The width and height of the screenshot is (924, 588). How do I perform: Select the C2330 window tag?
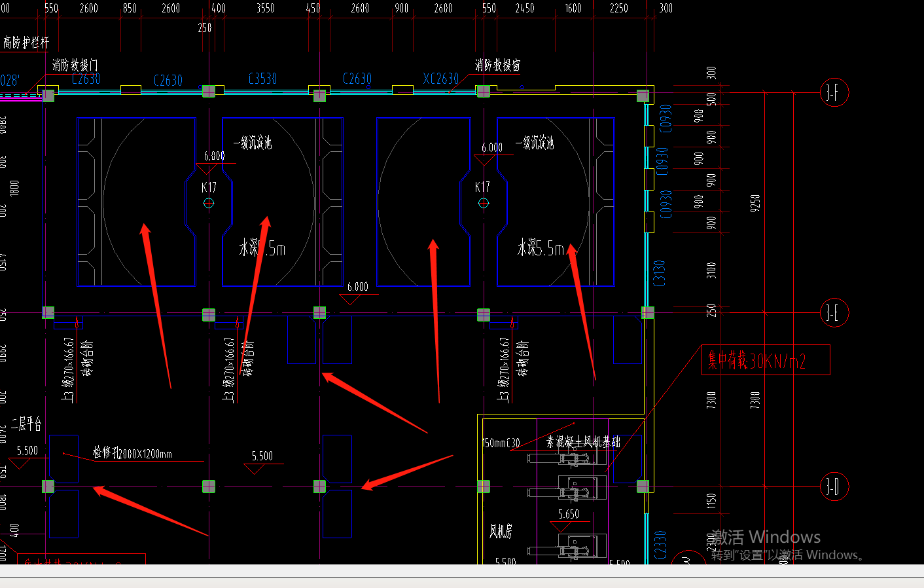click(x=660, y=545)
